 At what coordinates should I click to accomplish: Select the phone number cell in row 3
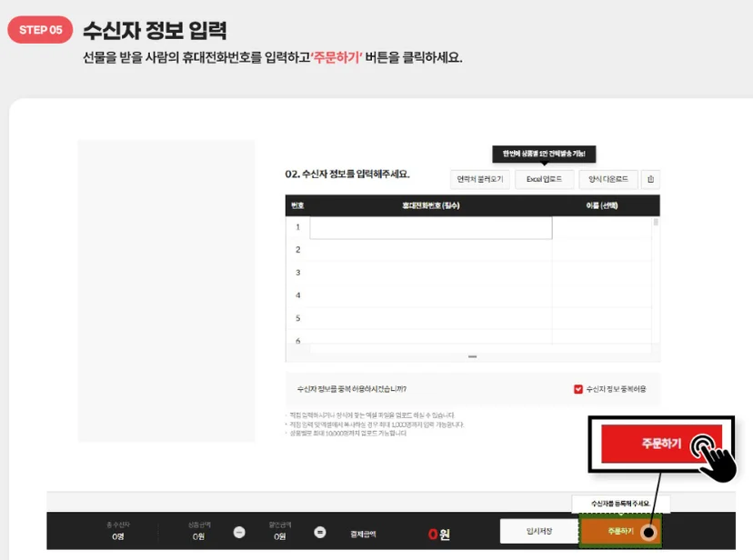[x=431, y=273]
